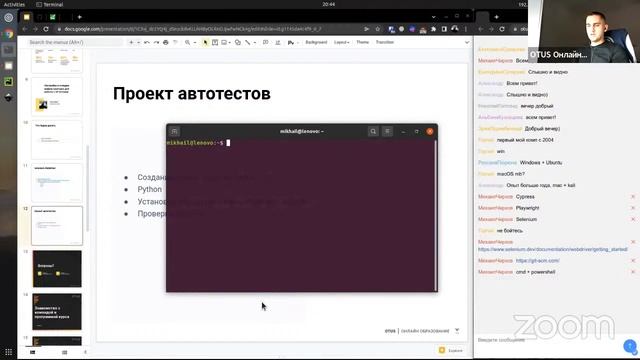Collapse the filmstrip panel arrow
This screenshot has height=360, width=640.
point(85,352)
